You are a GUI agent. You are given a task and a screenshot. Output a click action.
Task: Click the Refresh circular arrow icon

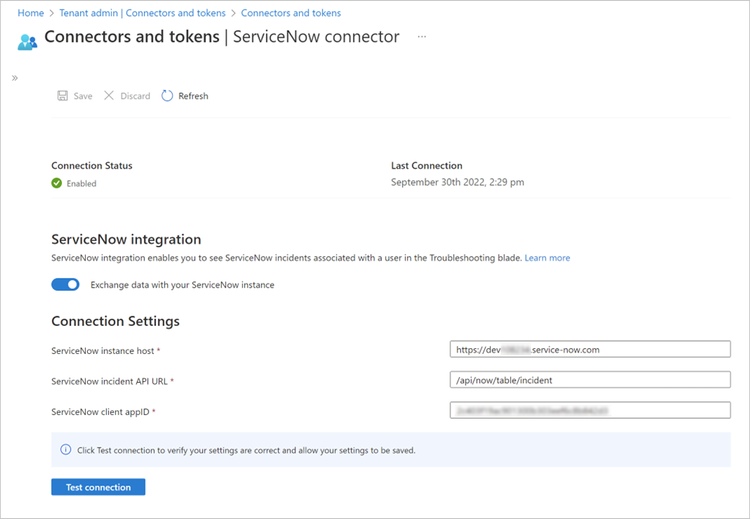(x=167, y=96)
